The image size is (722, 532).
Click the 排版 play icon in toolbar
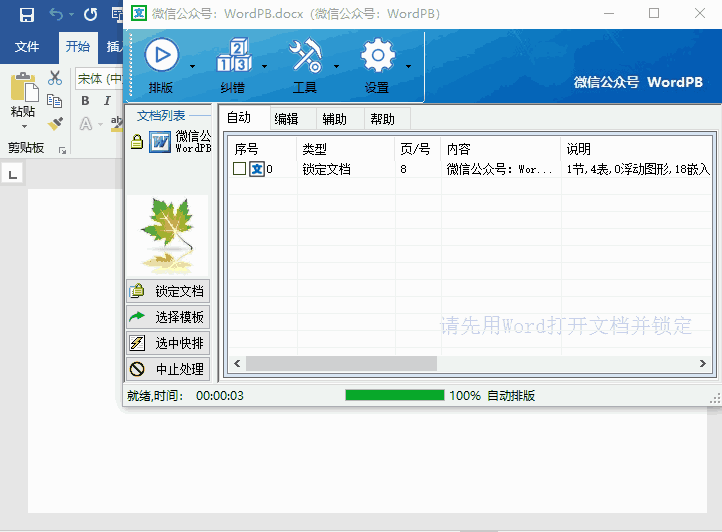pyautogui.click(x=161, y=55)
